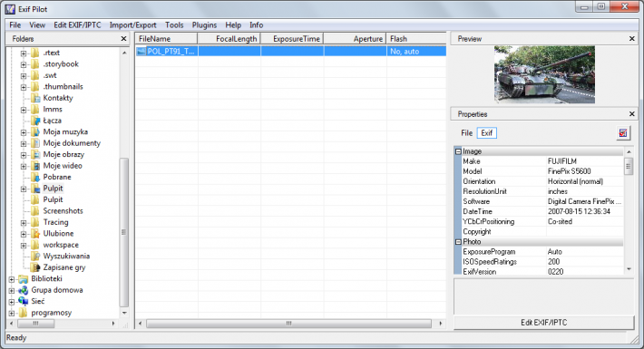Screen dimensions: 644x349
Task: Click the Moje wideo folder icon
Action: [x=35, y=166]
